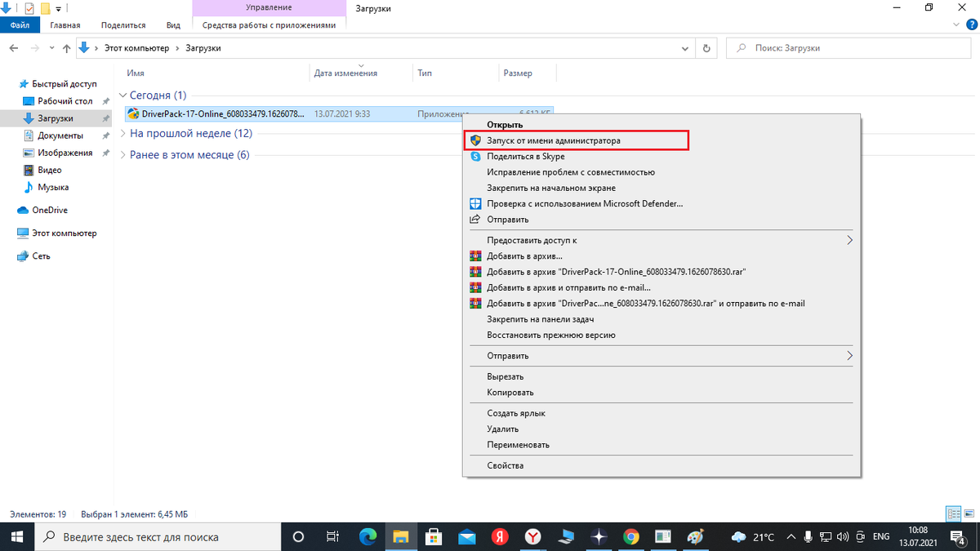Viewport: 980px width, 551px height.
Task: Open the Файл ribbon tab
Action: 20,25
